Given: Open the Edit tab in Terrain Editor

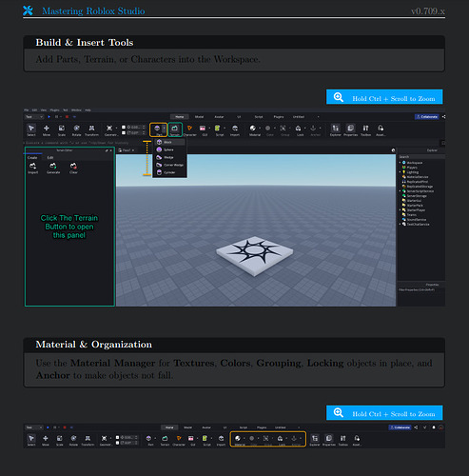Looking at the screenshot, I should (x=50, y=157).
